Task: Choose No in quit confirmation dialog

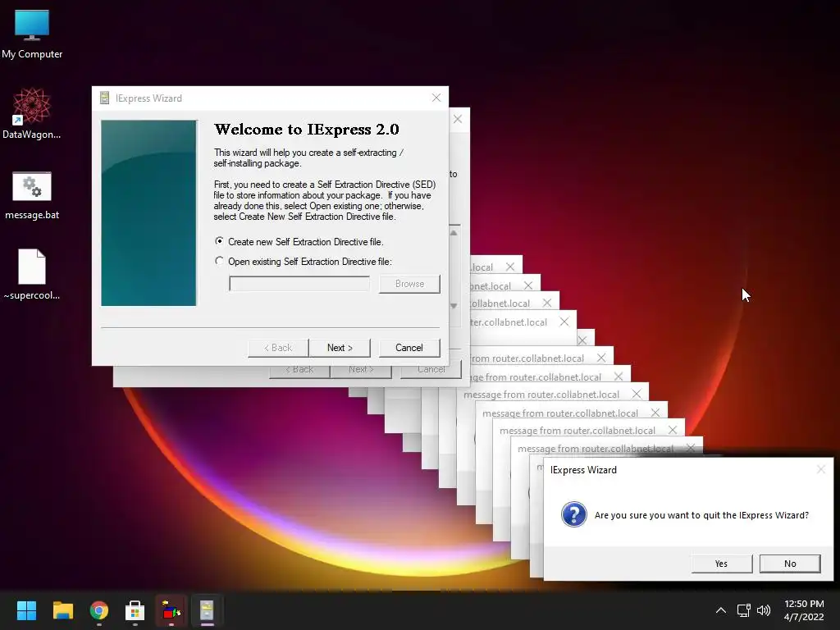Action: (790, 564)
